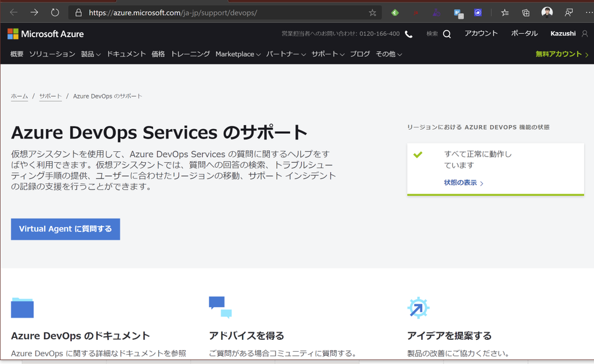Reload the page with refresh icon

(55, 13)
